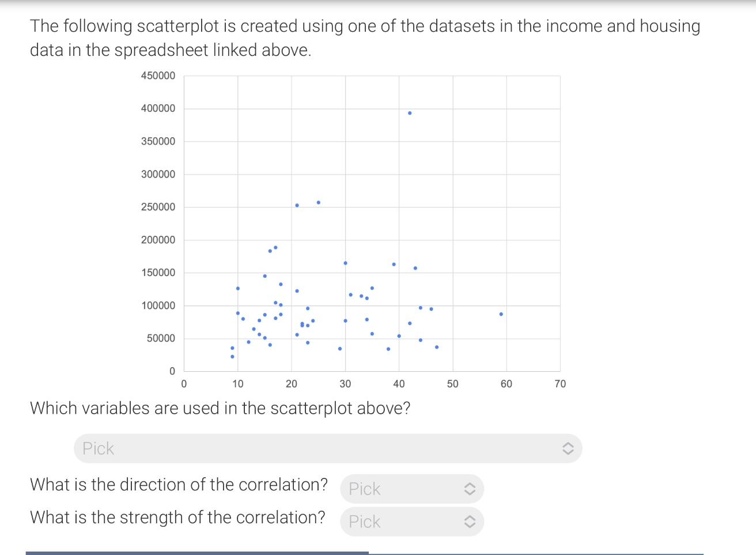
Task: Click the question text about correlation strength
Action: point(177,518)
